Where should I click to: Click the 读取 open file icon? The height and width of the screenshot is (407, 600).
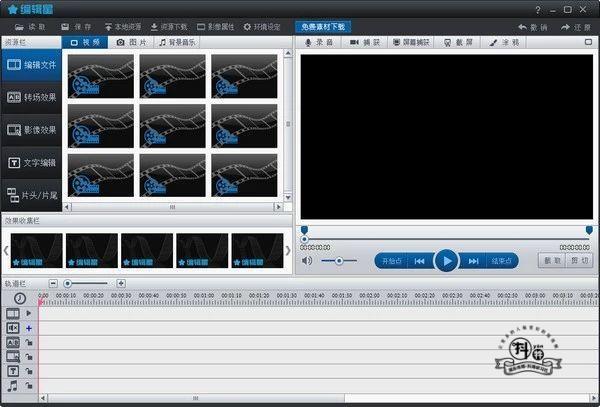click(x=29, y=26)
